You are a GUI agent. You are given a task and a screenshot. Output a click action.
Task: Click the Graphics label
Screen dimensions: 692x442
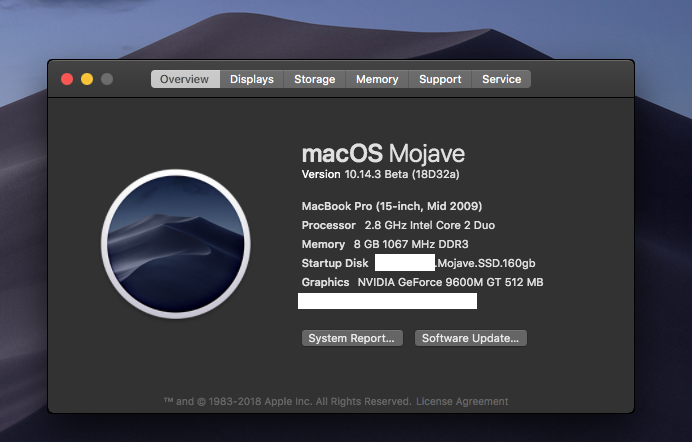click(x=325, y=282)
